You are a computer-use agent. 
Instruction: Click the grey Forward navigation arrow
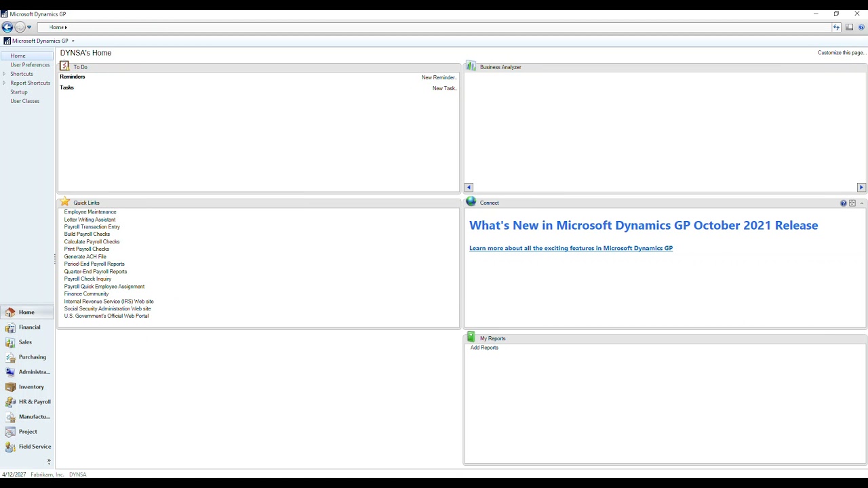(20, 27)
